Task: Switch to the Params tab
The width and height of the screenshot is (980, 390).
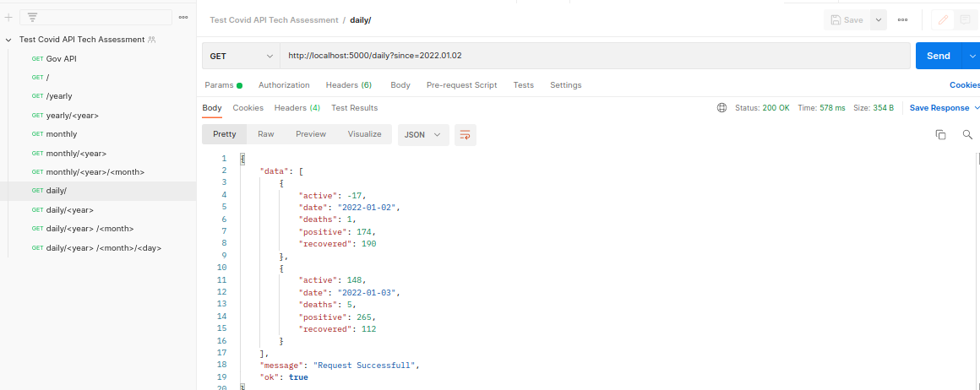Action: coord(223,85)
